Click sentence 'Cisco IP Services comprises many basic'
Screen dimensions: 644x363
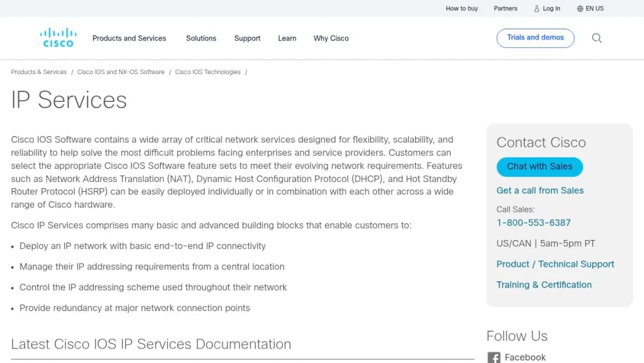(x=211, y=225)
